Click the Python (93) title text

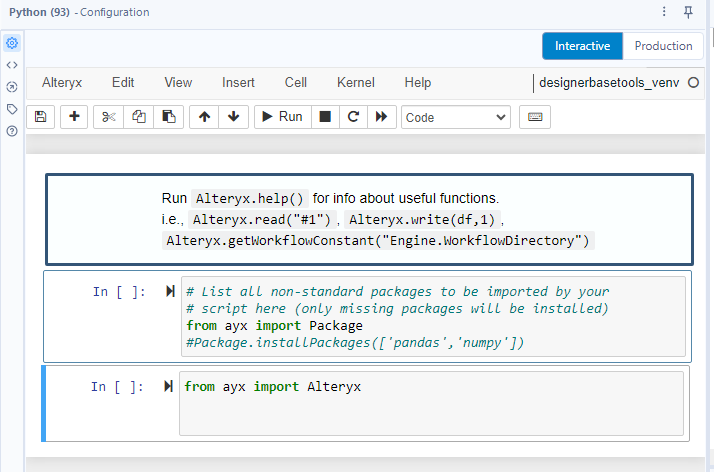[x=39, y=12]
